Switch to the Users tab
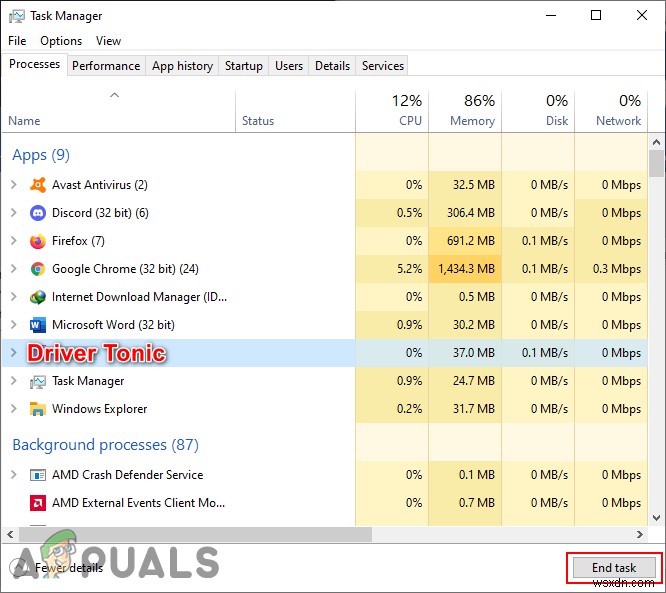The width and height of the screenshot is (666, 593). click(289, 66)
